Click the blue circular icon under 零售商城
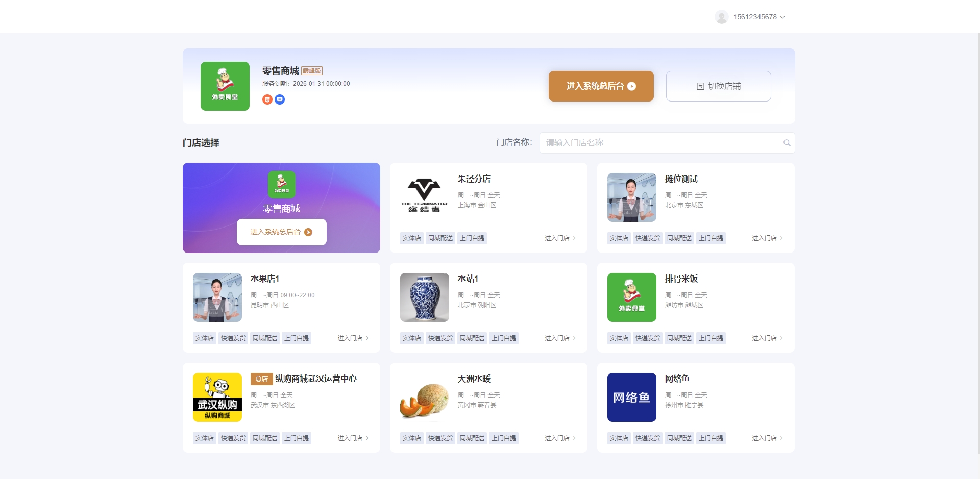 (280, 99)
